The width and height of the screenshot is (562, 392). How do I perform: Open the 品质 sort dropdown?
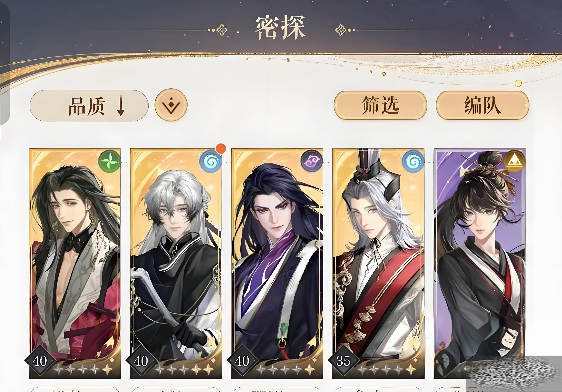[x=89, y=106]
